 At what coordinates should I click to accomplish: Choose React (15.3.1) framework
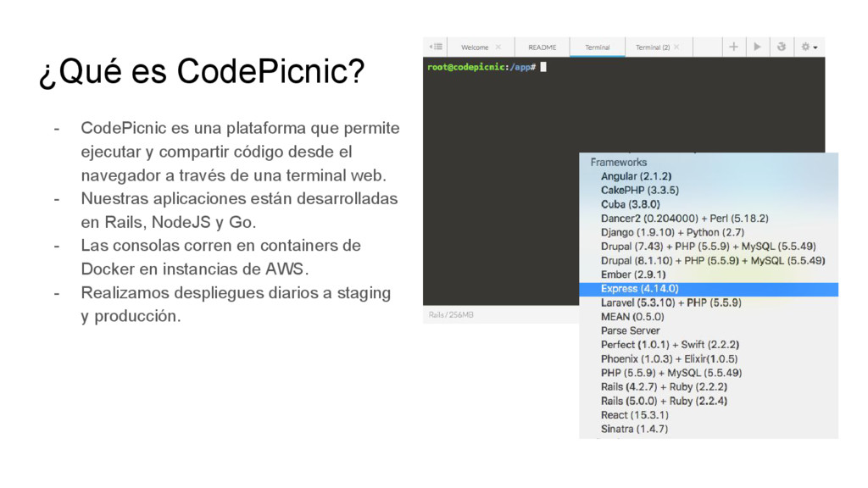(634, 415)
